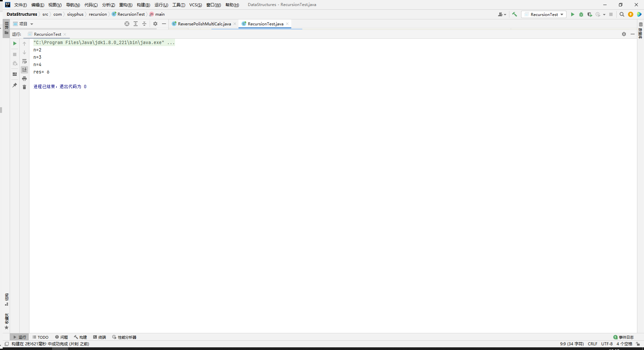Screen dimensions: 644x350
Task: Open the 代码(C) menu
Action: click(91, 5)
